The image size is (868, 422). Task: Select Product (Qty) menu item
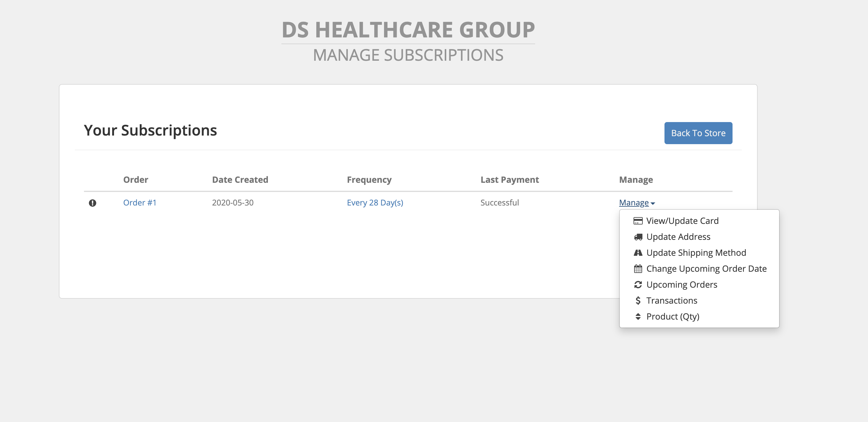[672, 316]
